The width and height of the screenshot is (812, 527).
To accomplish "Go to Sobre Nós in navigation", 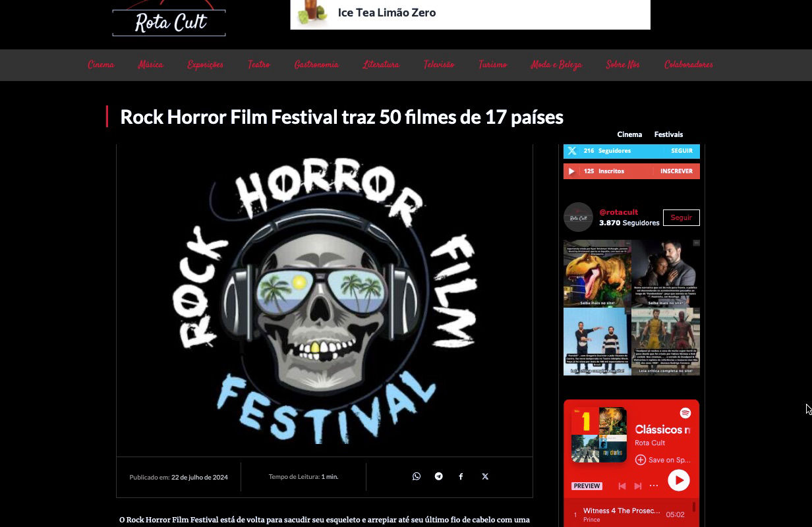I will 623,65.
